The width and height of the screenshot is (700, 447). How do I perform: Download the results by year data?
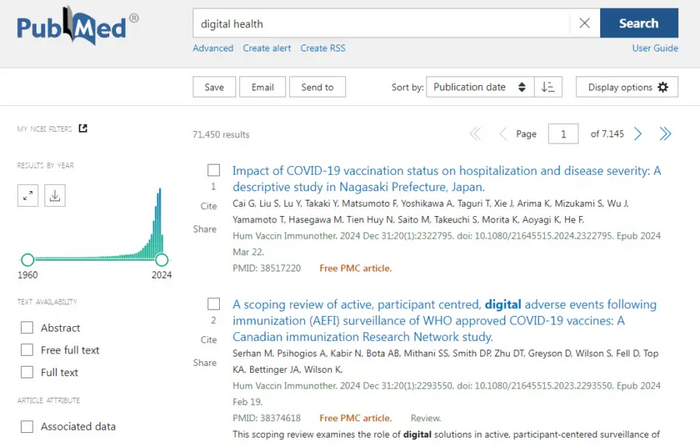tap(55, 196)
